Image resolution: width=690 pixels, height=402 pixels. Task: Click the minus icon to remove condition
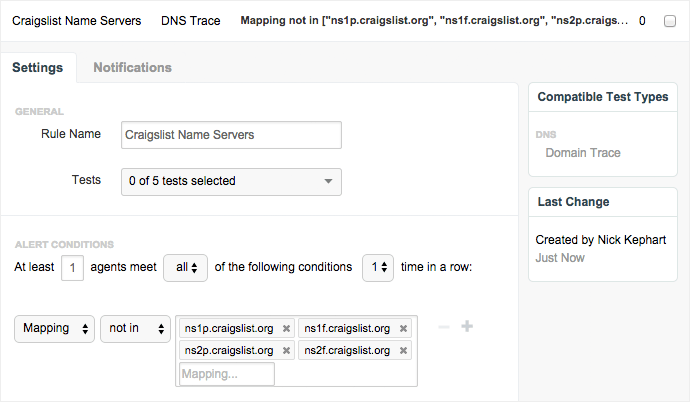[x=444, y=327]
